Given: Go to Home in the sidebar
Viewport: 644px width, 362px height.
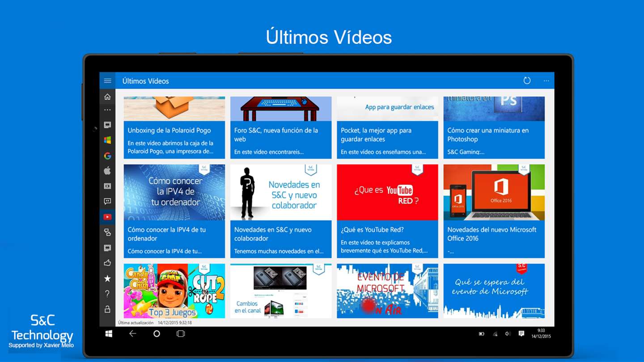Looking at the screenshot, I should [x=107, y=97].
